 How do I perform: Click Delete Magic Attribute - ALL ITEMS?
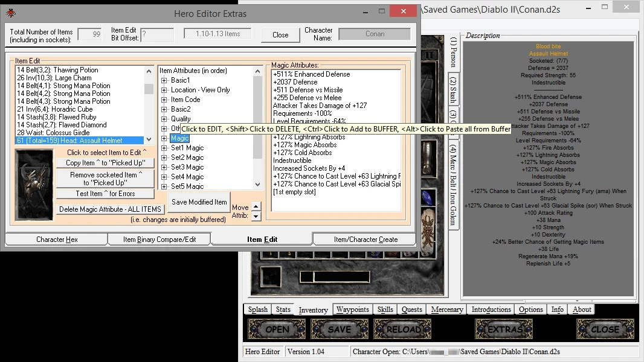[x=110, y=209]
